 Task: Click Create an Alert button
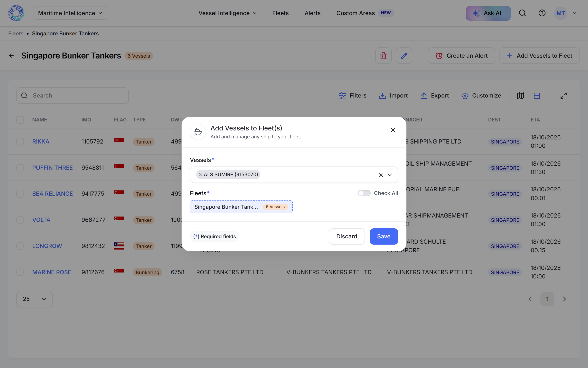coord(461,56)
